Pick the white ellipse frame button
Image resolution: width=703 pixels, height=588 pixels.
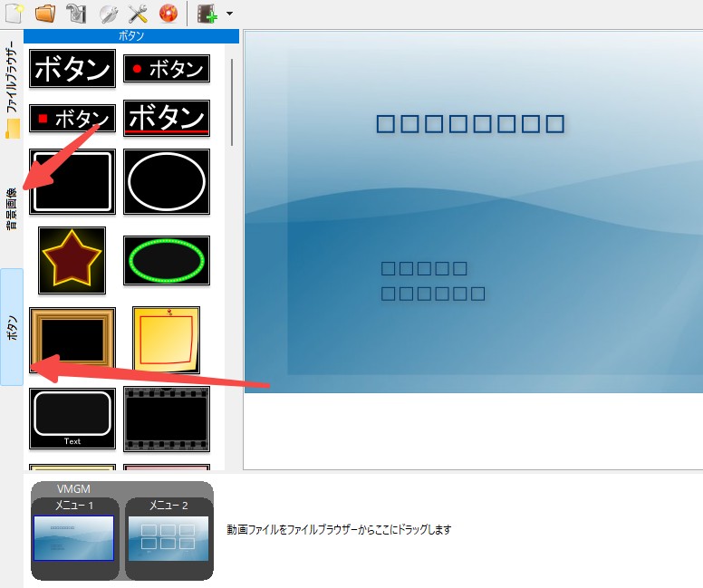167,181
